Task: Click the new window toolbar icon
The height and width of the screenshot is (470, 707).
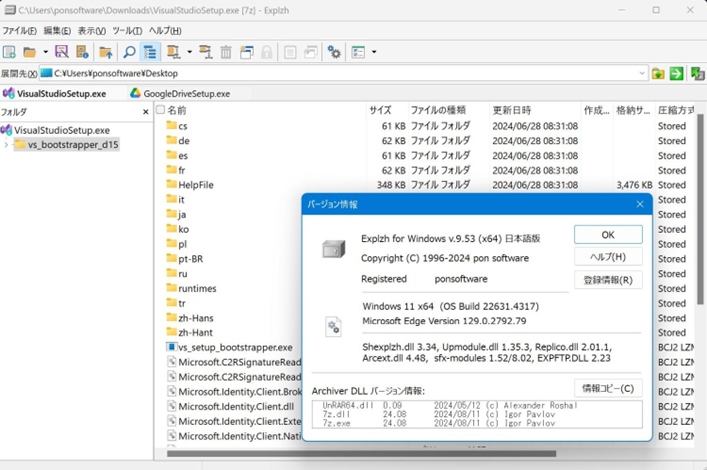Action: coord(247,52)
